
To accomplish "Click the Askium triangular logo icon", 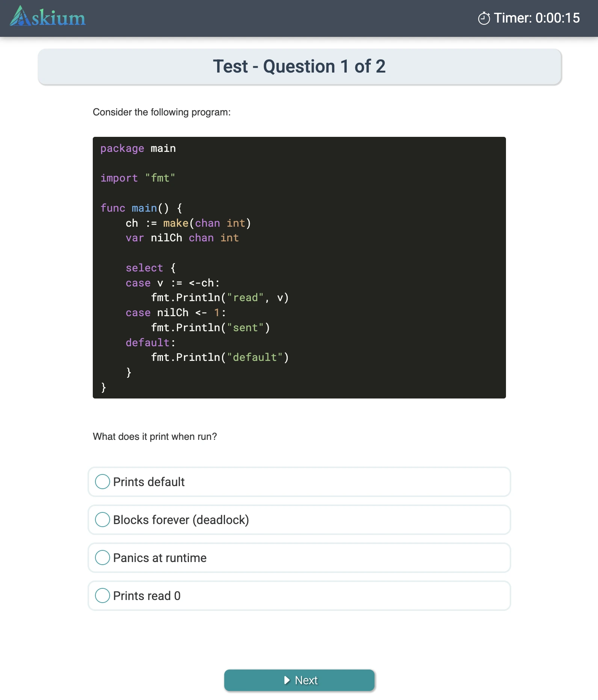I will click(20, 17).
